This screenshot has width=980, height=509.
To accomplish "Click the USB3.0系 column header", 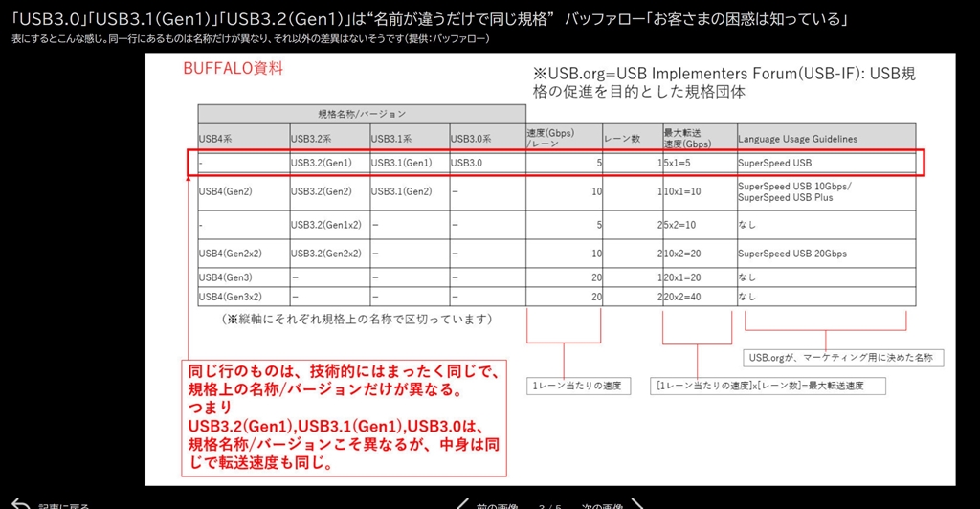I will coord(487,138).
